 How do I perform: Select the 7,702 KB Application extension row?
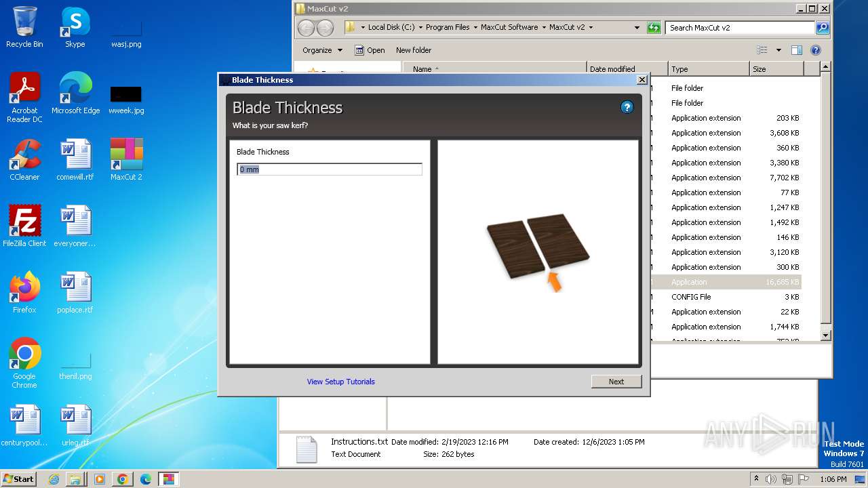pyautogui.click(x=726, y=178)
